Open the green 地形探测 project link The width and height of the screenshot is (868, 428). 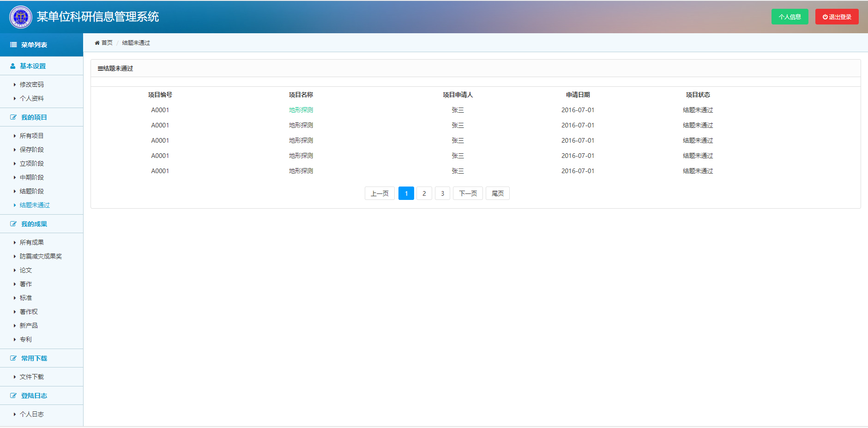(301, 110)
